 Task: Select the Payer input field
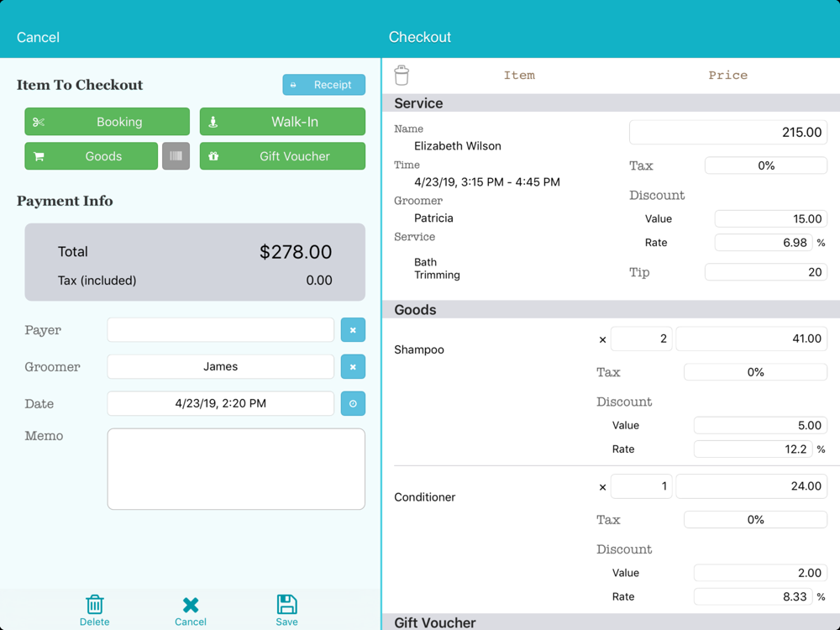pos(221,330)
